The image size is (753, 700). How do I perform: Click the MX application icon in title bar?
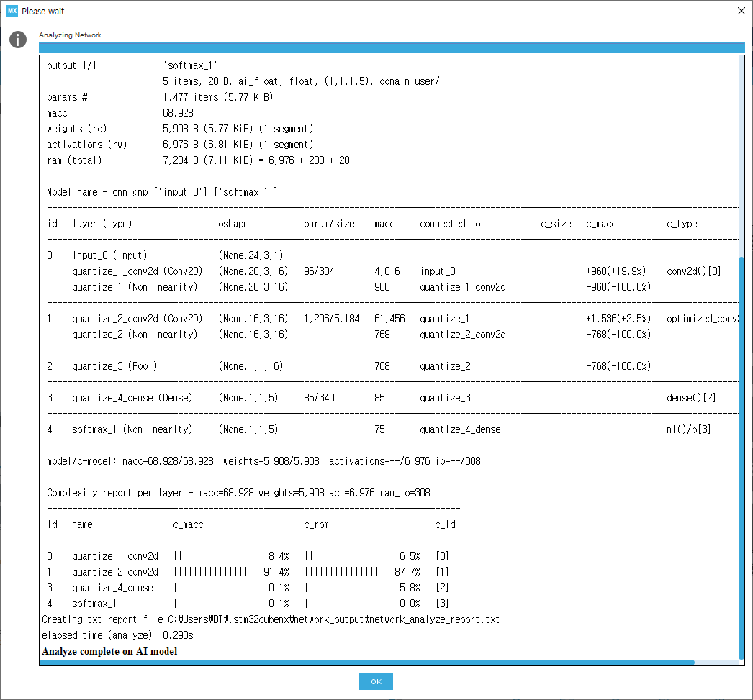tap(12, 11)
